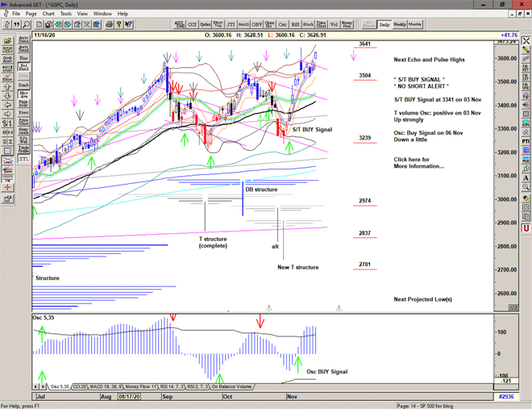The image size is (532, 409).
Task: Open the File menu
Action: (x=16, y=14)
